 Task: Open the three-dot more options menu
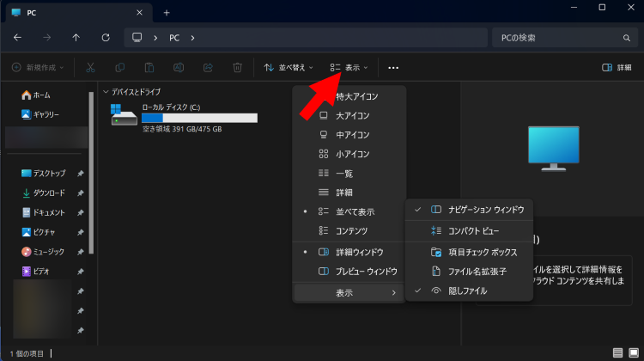[393, 68]
